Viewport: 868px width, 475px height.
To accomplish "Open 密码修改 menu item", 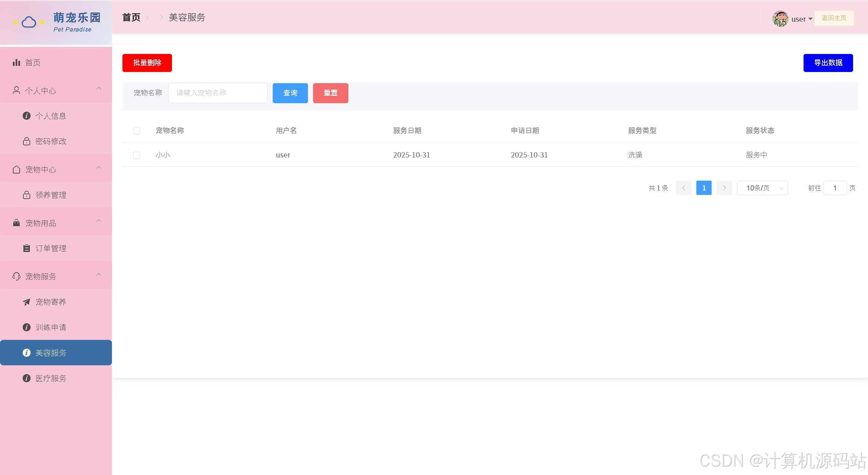I will pos(56,141).
